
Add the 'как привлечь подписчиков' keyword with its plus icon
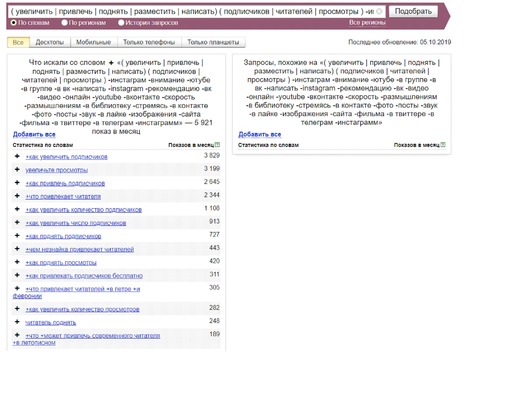point(17,183)
